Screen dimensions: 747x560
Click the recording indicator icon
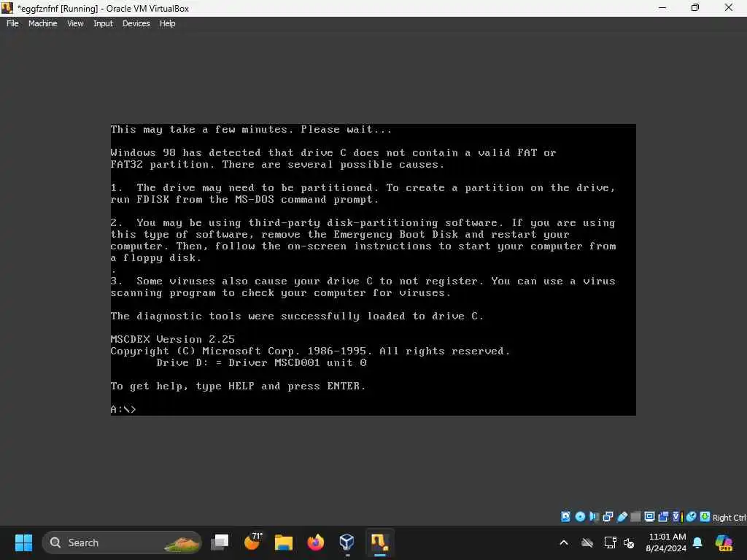pyautogui.click(x=663, y=517)
